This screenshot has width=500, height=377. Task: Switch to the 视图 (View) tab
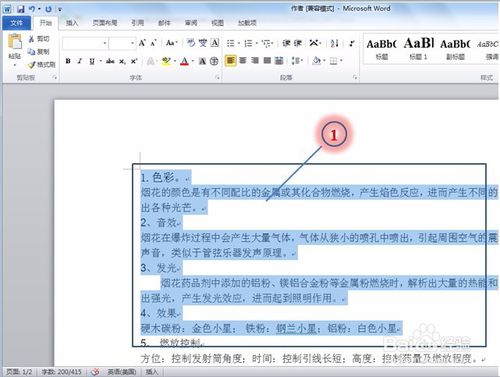coord(217,23)
